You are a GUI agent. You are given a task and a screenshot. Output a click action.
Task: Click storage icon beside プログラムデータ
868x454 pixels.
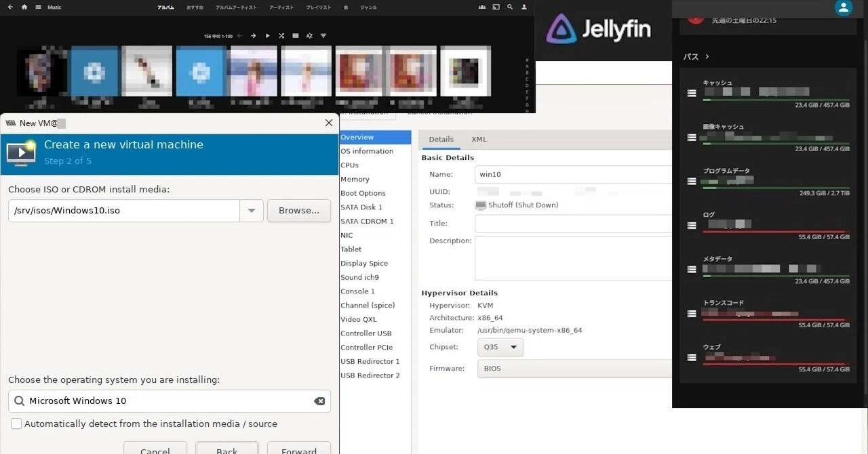pyautogui.click(x=692, y=182)
